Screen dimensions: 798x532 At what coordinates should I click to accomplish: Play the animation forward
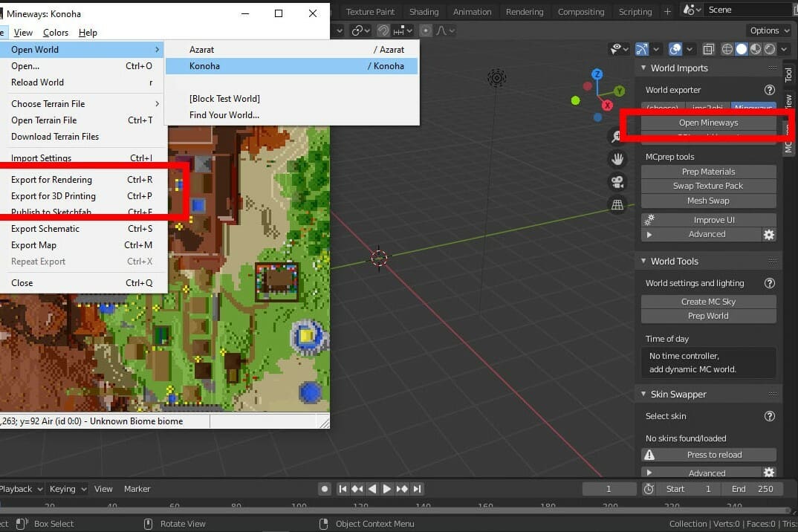pos(387,489)
